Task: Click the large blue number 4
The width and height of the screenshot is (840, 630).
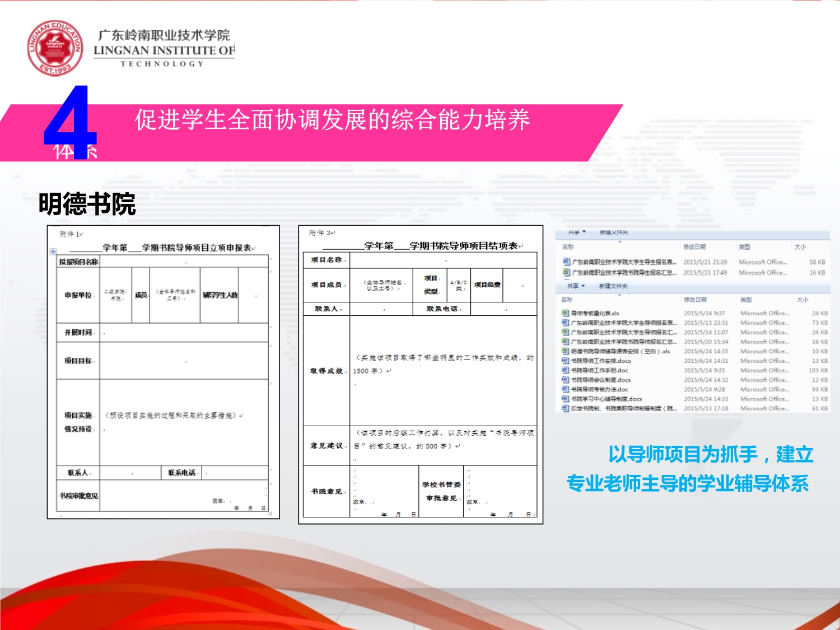Action: [70, 122]
